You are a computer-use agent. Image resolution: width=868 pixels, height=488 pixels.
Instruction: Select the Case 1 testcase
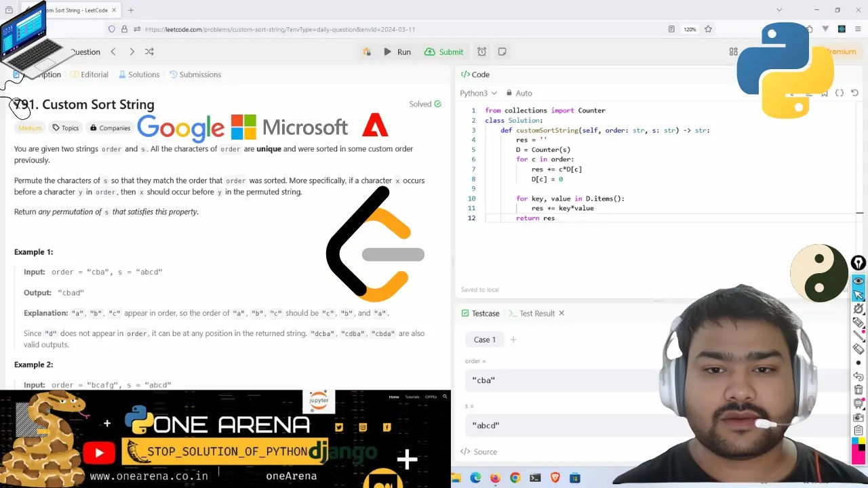(x=485, y=340)
